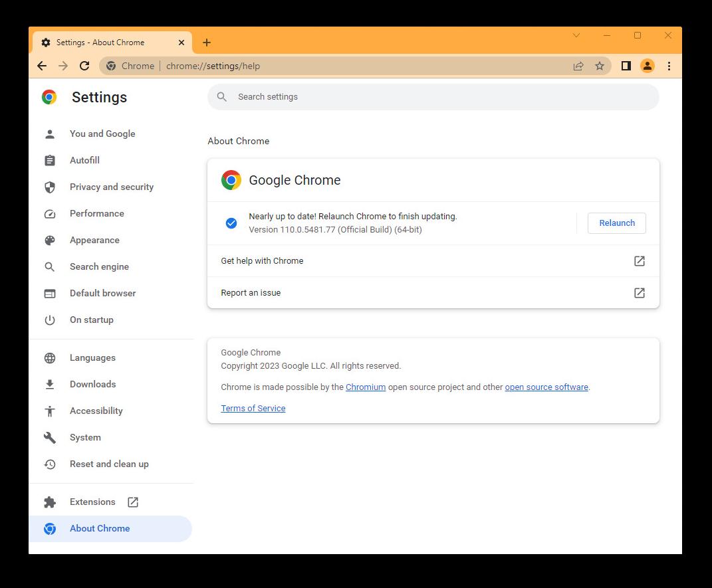
Task: Open site information for chrome://settings/help
Action: pyautogui.click(x=110, y=66)
